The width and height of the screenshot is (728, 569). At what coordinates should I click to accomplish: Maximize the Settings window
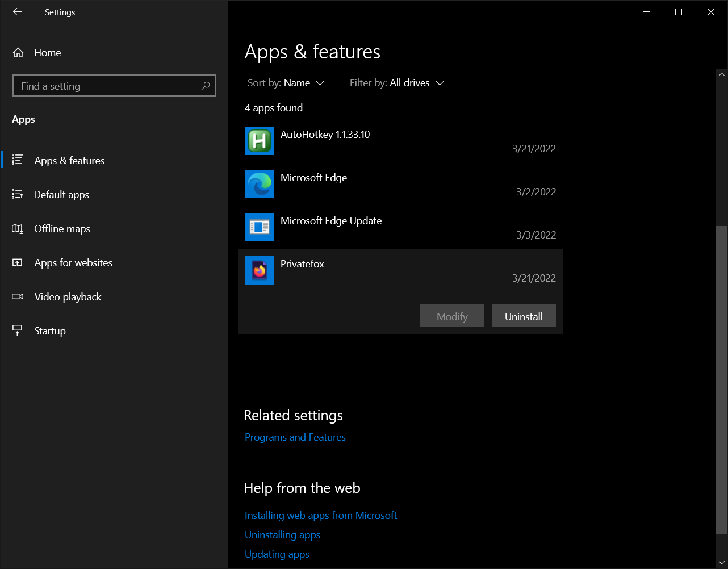tap(678, 12)
